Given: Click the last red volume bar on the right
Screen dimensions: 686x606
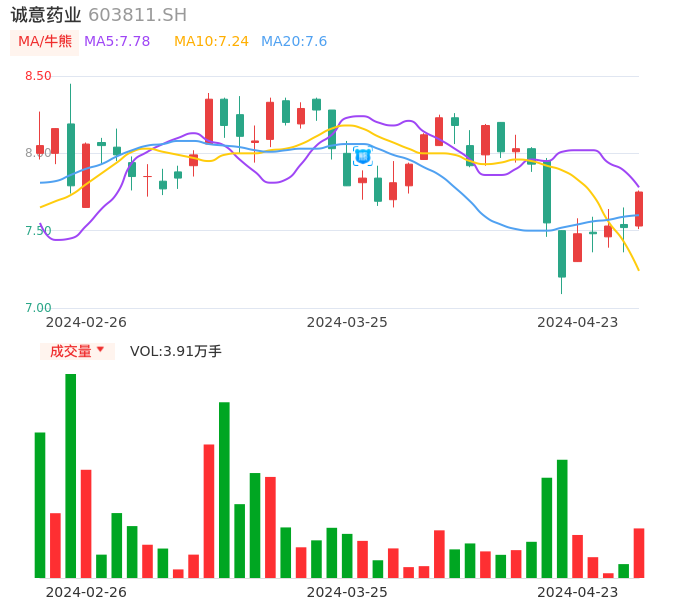Looking at the screenshot, I should tap(638, 553).
